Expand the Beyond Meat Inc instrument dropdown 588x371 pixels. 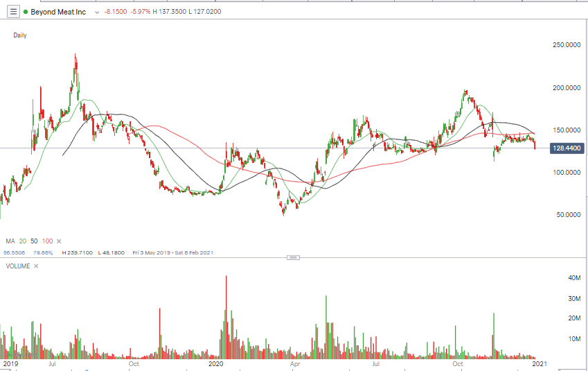97,12
